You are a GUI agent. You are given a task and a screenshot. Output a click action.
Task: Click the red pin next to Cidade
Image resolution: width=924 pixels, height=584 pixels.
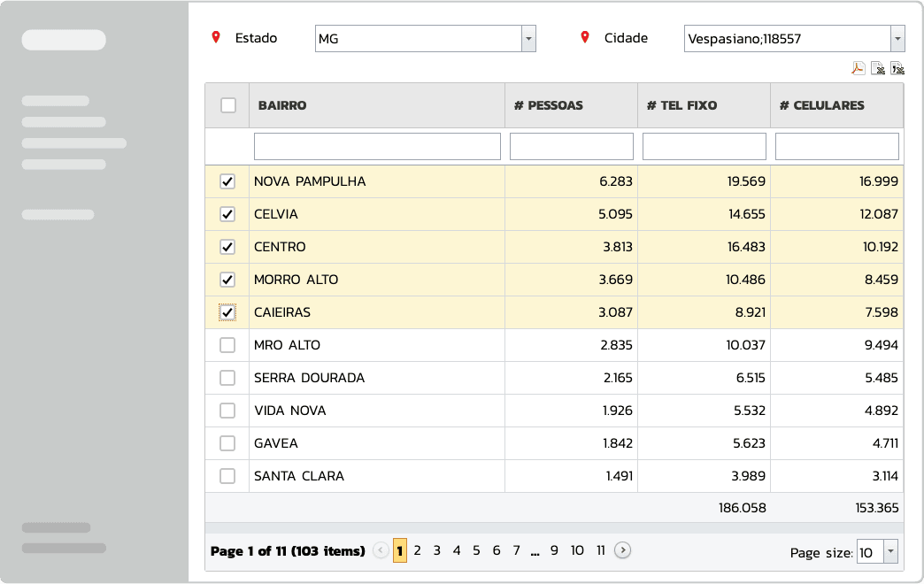coord(584,38)
